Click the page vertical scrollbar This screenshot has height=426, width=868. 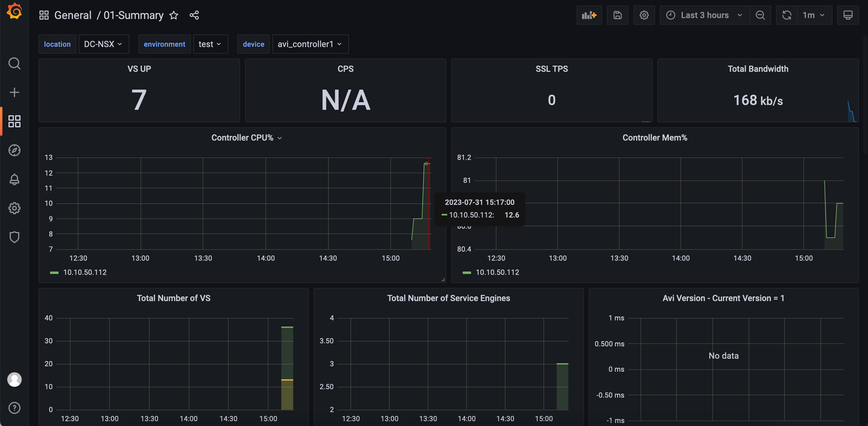point(866,94)
